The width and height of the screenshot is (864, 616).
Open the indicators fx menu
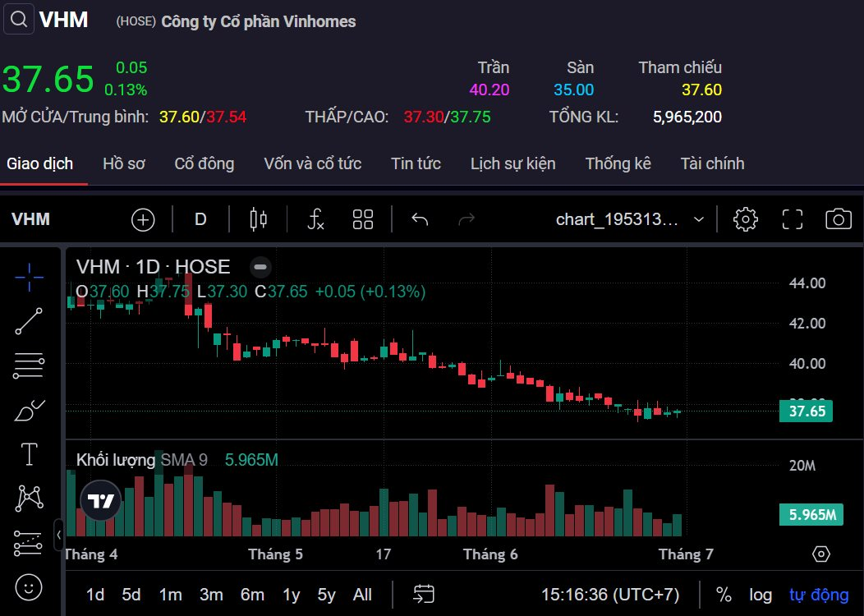tap(315, 219)
